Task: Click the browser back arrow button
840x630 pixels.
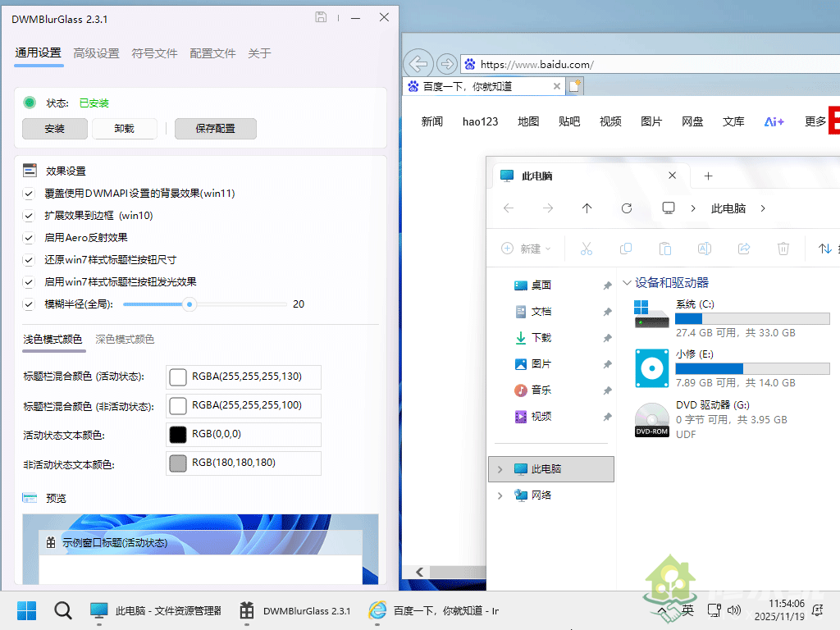Action: point(418,64)
